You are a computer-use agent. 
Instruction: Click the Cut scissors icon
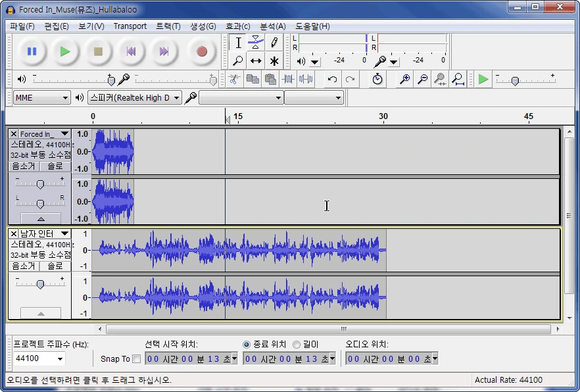pos(233,80)
